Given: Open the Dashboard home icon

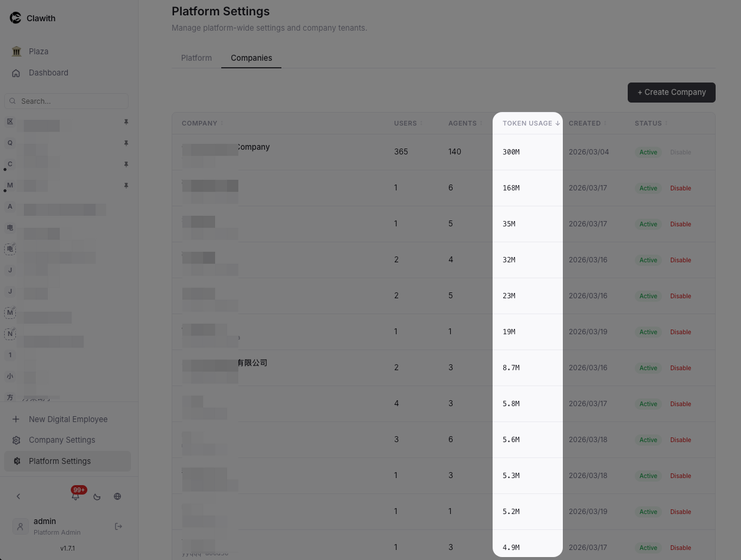Looking at the screenshot, I should pos(17,73).
